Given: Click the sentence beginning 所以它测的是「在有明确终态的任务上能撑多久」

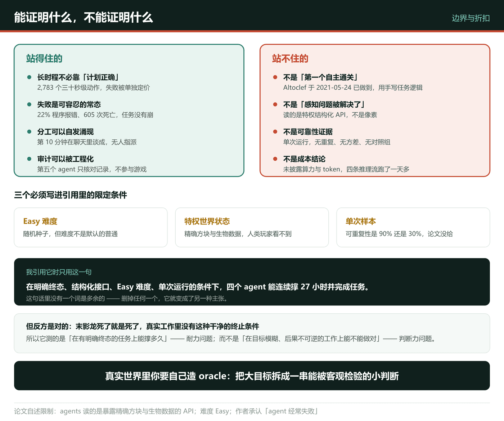Looking at the screenshot, I should pyautogui.click(x=231, y=339).
